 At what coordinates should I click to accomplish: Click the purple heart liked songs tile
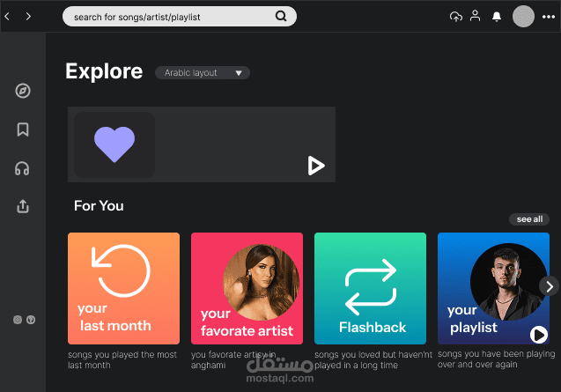(x=114, y=144)
